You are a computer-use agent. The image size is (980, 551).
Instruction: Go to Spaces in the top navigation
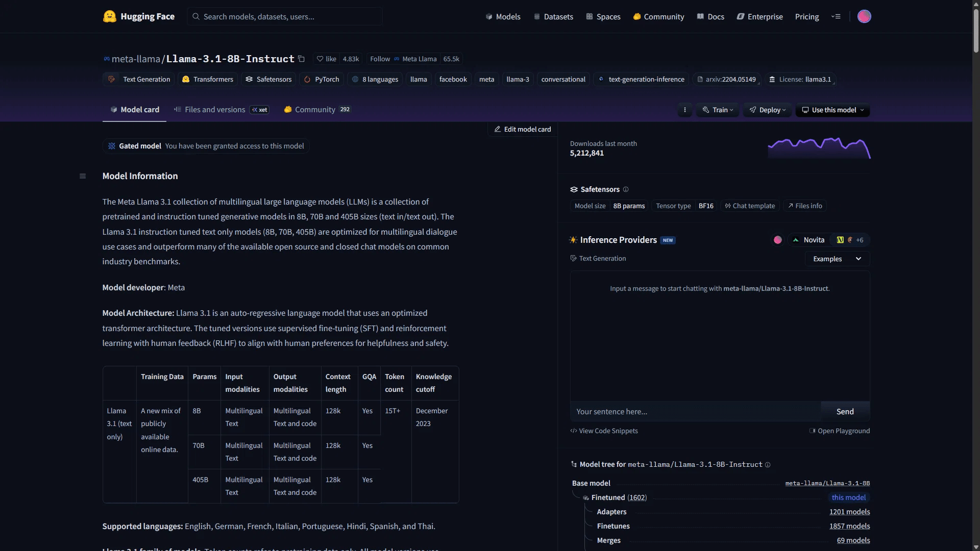pos(603,16)
